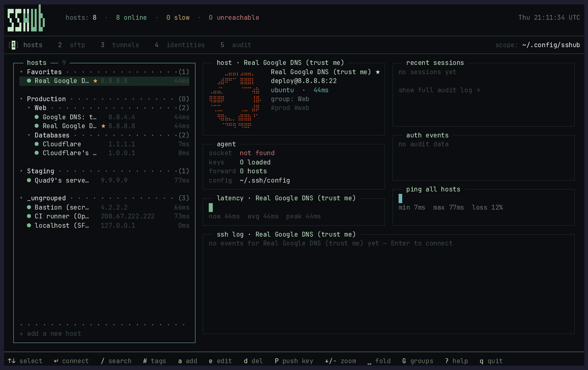588x370 pixels.
Task: Click the SSHUB logo
Action: point(26,18)
